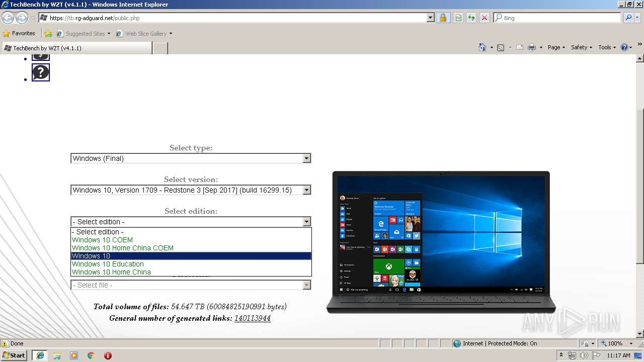Pick Windows 10 Home China option
The height and width of the screenshot is (362, 644).
pyautogui.click(x=191, y=272)
